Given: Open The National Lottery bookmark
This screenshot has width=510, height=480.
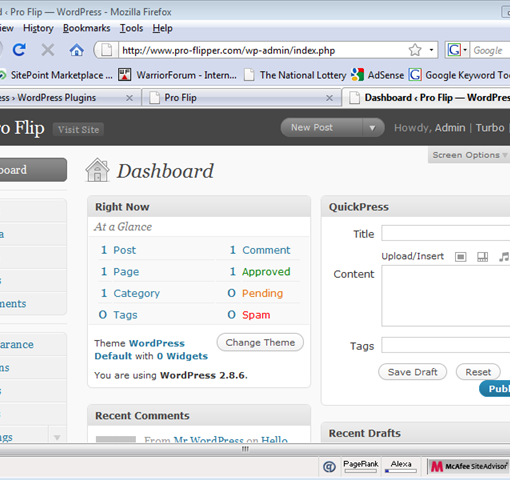Looking at the screenshot, I should pyautogui.click(x=295, y=75).
